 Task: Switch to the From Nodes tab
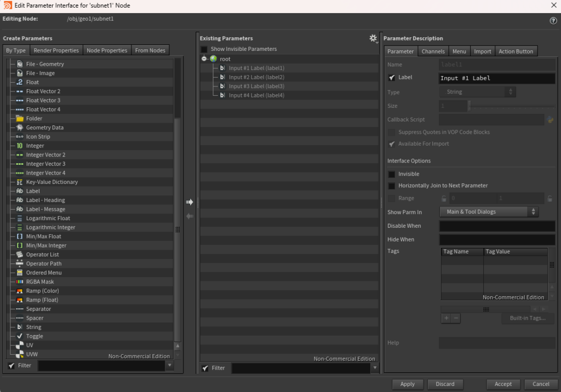[150, 50]
